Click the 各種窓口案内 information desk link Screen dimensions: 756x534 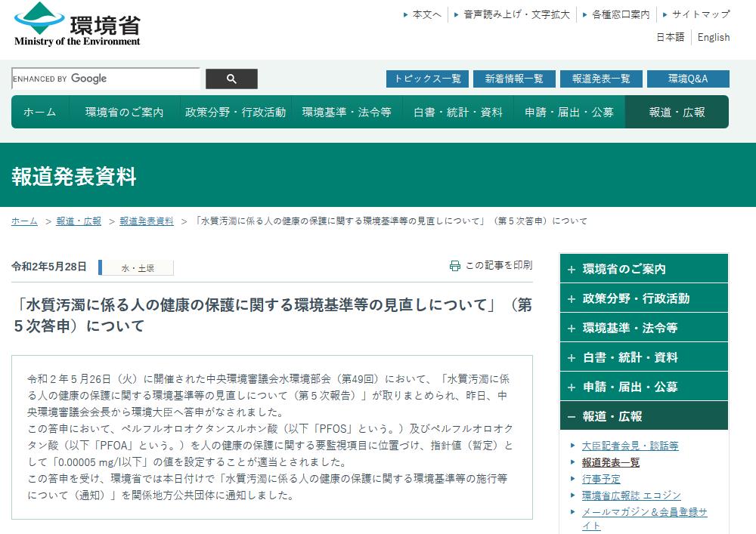tap(615, 13)
